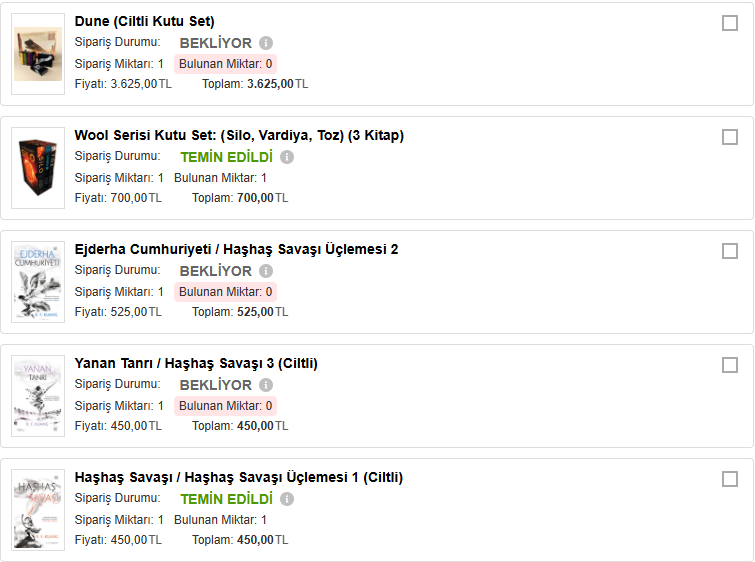Open the Wool Serisi cover image

[x=38, y=168]
